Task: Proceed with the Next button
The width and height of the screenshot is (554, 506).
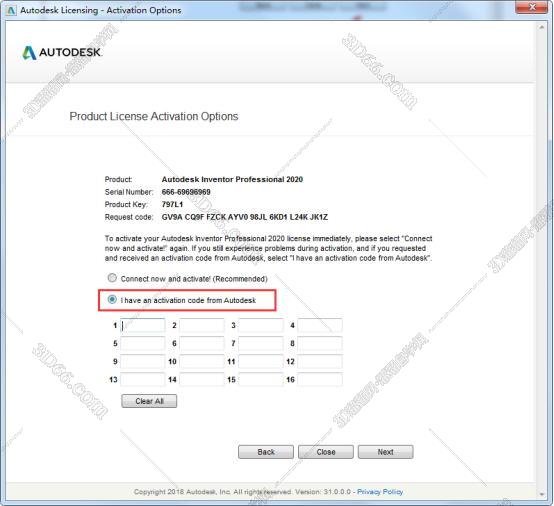Action: tap(385, 452)
